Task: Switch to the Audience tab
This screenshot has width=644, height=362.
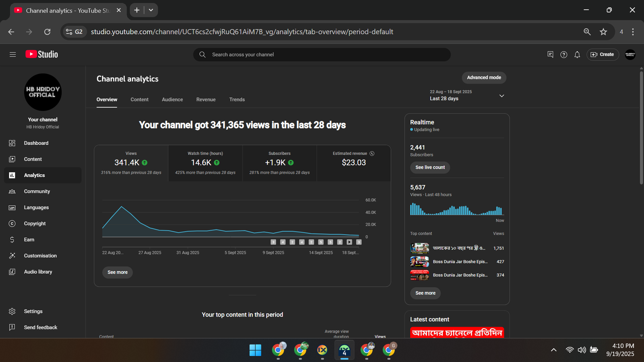Action: point(172,99)
